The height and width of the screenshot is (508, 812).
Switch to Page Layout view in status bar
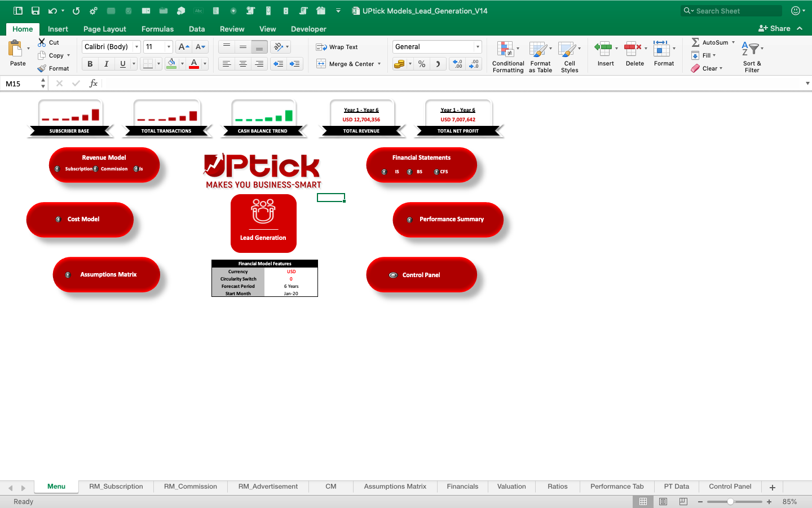(663, 501)
